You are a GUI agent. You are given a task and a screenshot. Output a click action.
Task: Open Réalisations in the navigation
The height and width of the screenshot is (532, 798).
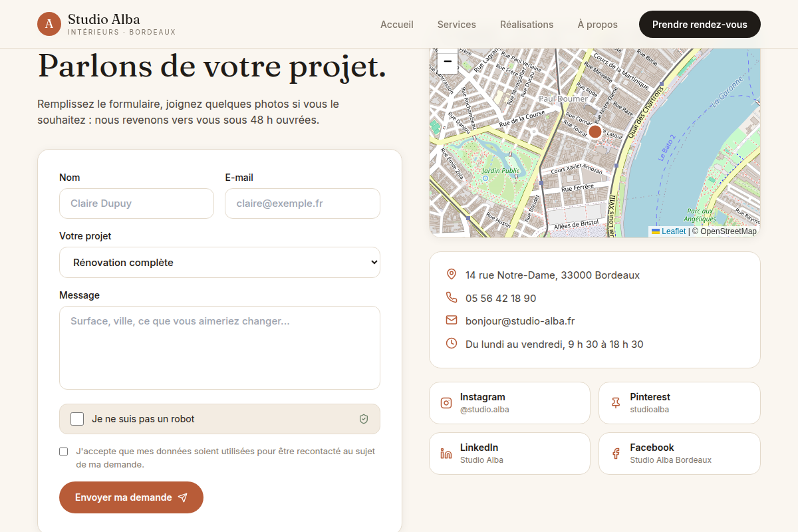tap(527, 25)
